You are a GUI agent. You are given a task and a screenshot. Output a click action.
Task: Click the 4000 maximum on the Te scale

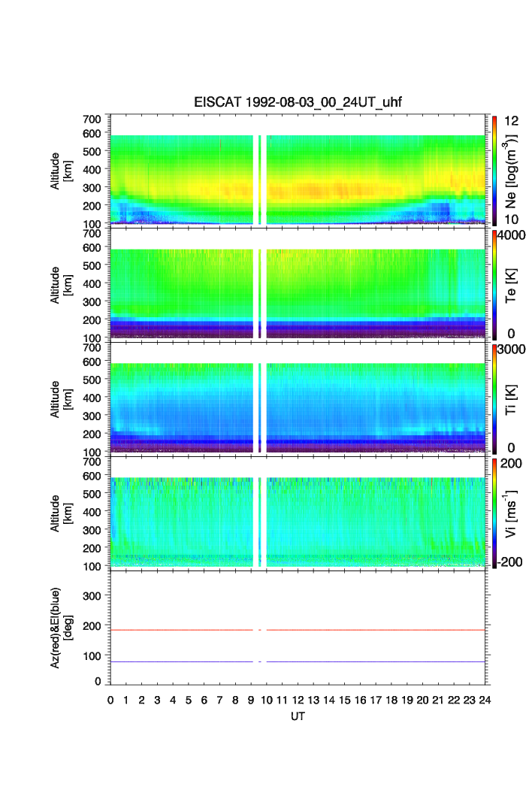512,235
